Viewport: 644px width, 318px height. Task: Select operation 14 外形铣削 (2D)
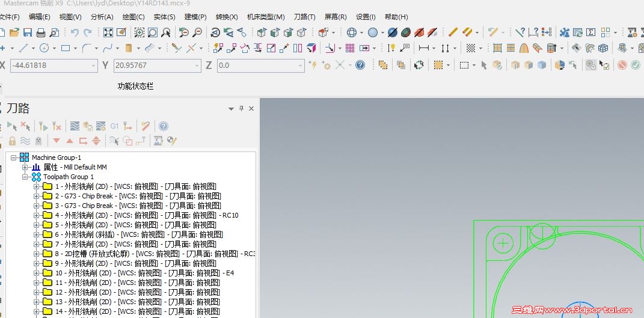(x=137, y=311)
